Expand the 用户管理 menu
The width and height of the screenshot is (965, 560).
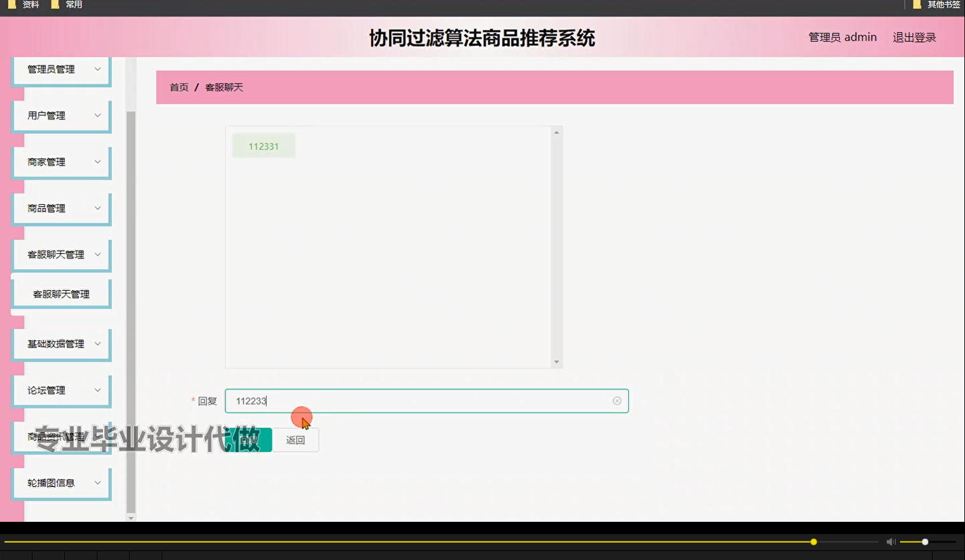(61, 115)
